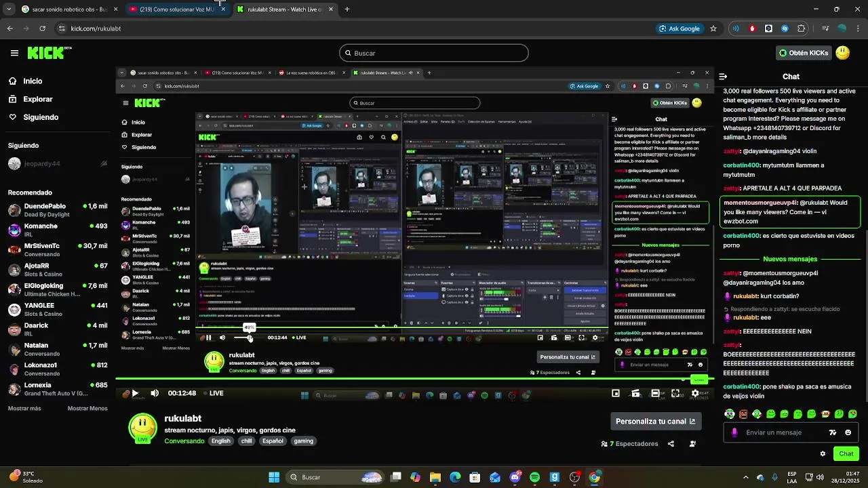Image resolution: width=868 pixels, height=488 pixels.
Task: Mute the stream with the player volume icon
Action: pos(155,393)
